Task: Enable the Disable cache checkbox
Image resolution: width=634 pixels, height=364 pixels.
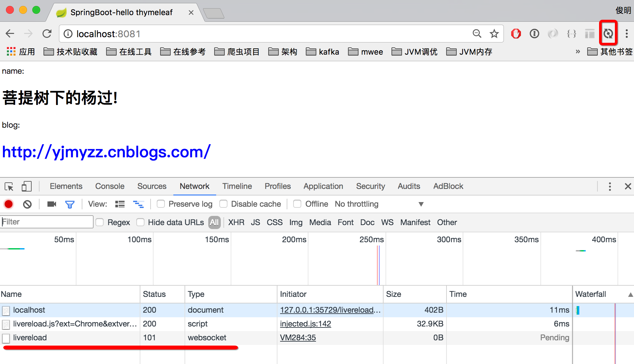Action: point(223,204)
